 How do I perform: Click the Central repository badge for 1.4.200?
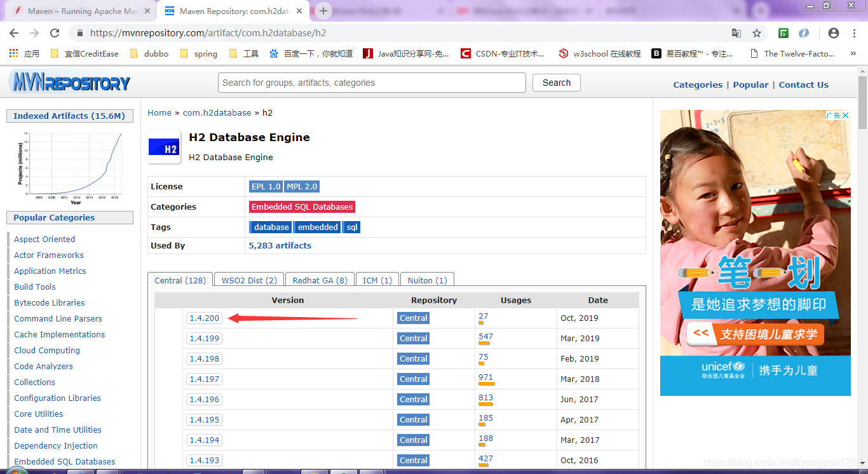[x=413, y=318]
